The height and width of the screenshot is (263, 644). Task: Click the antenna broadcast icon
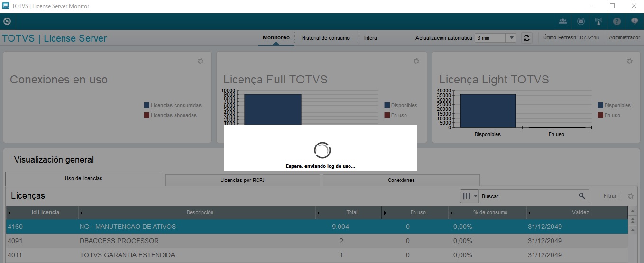coord(598,21)
